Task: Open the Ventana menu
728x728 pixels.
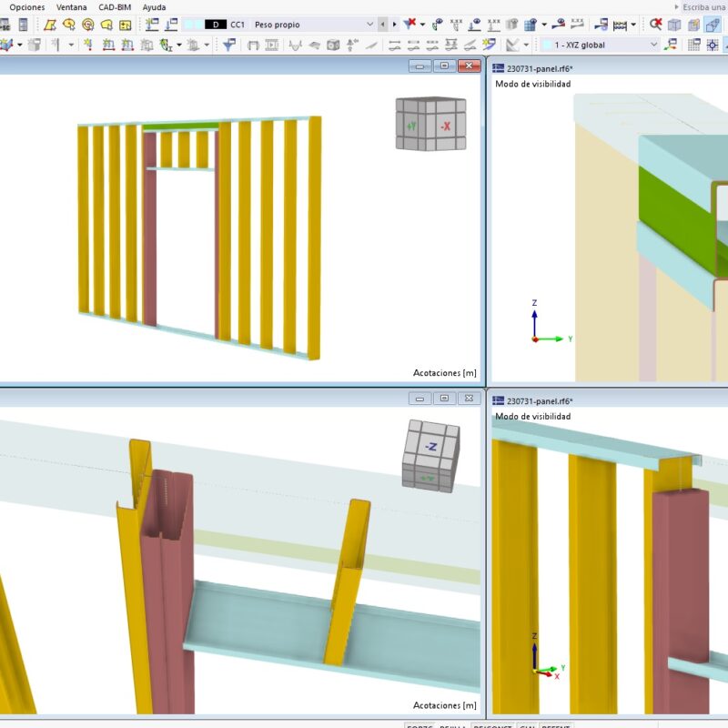Action: 72,7
